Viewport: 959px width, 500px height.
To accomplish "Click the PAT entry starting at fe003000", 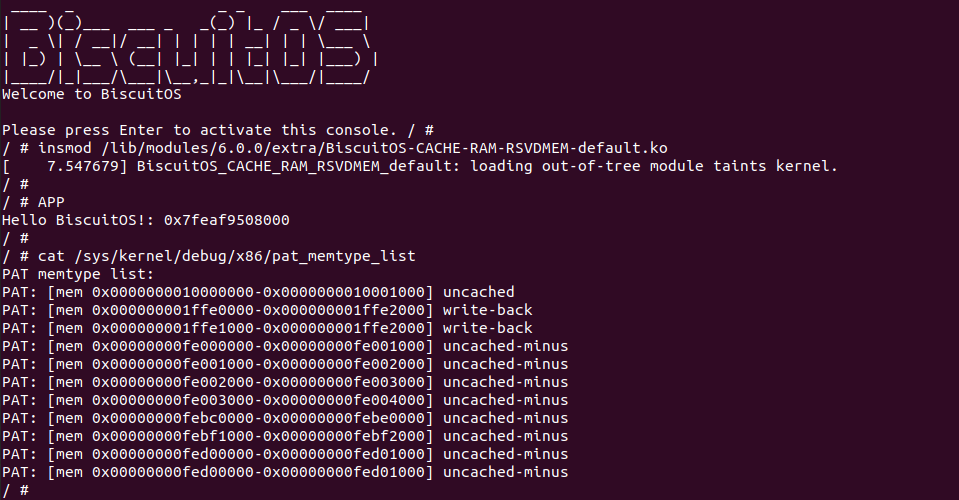I will pyautogui.click(x=285, y=400).
